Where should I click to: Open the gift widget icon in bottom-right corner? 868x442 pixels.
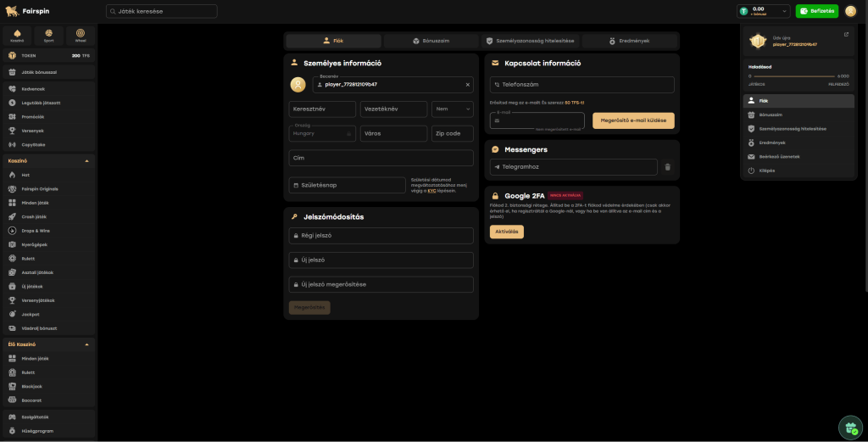[849, 428]
